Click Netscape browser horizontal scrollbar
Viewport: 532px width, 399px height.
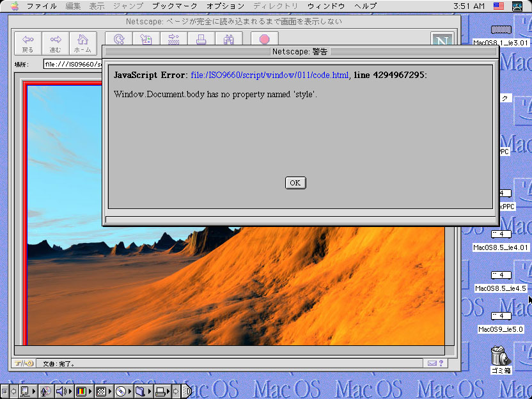(x=230, y=350)
